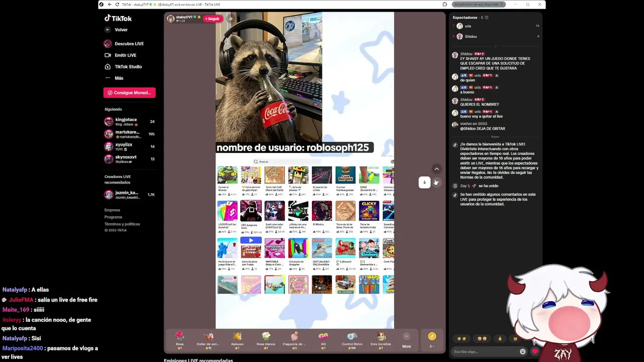Open the TikTok logo home link
Viewport: 644px width, 362px height.
118,18
